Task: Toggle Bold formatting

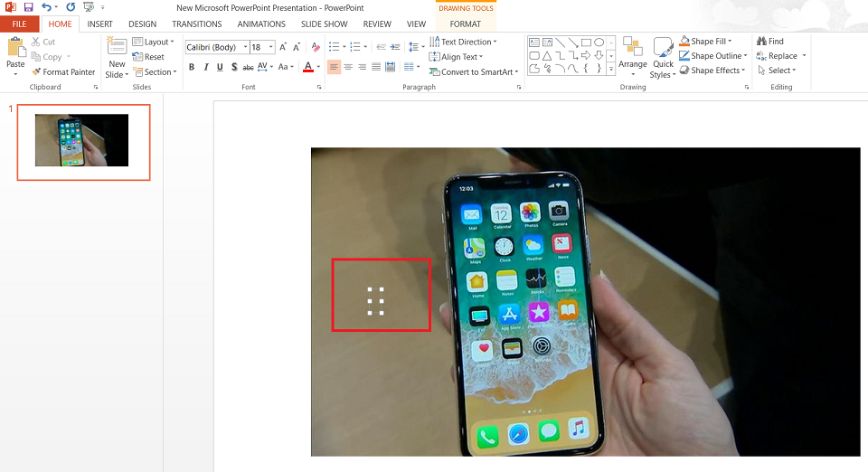Action: point(192,67)
